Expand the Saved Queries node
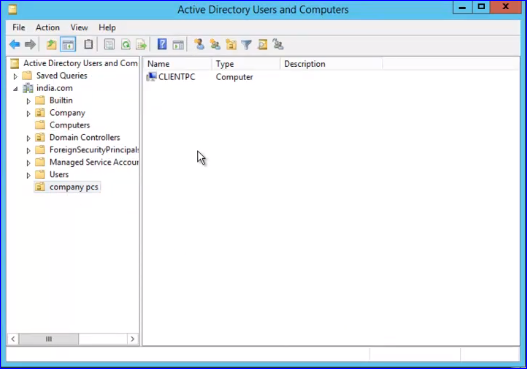 click(15, 76)
